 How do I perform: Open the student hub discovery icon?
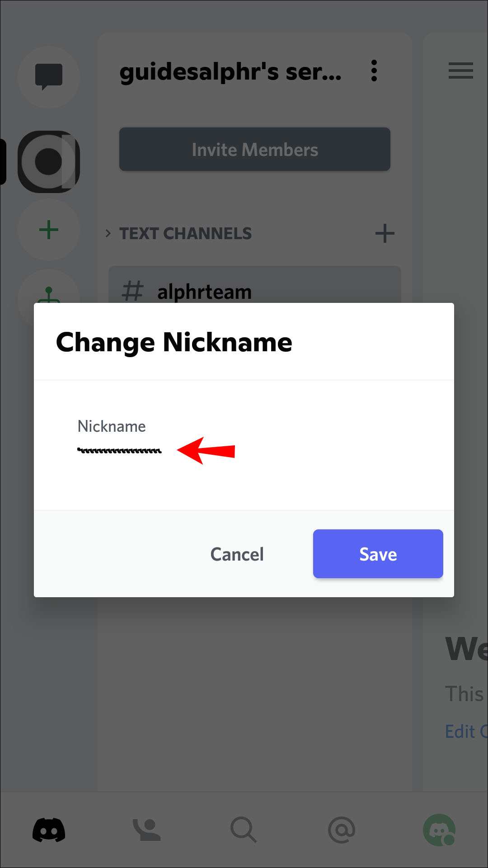[x=49, y=293]
